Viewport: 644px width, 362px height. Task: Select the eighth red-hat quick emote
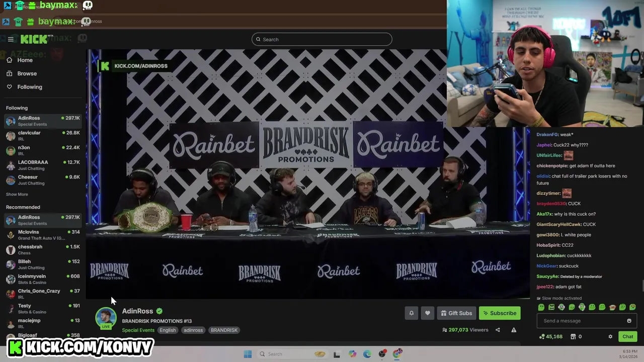coord(612,307)
